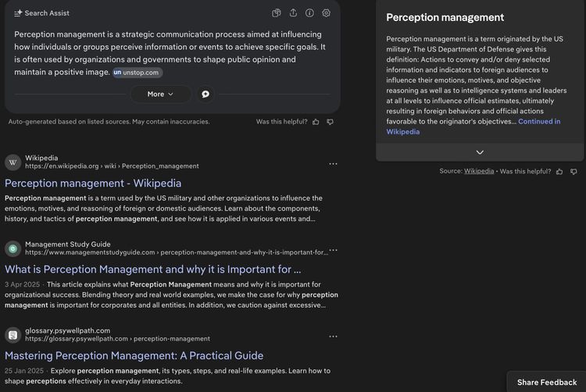586x392 pixels.
Task: Open Perception management - Wikipedia result
Action: [x=93, y=184]
